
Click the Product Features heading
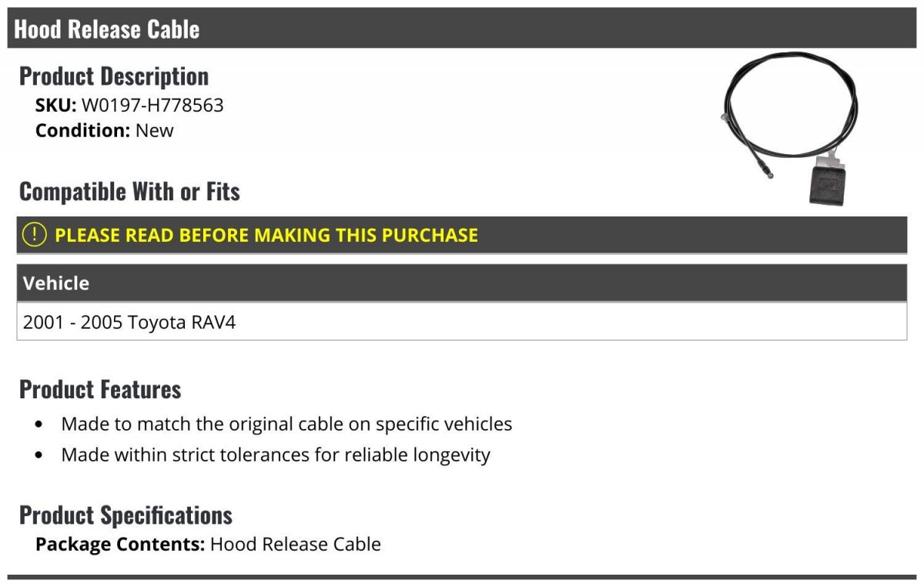point(100,389)
